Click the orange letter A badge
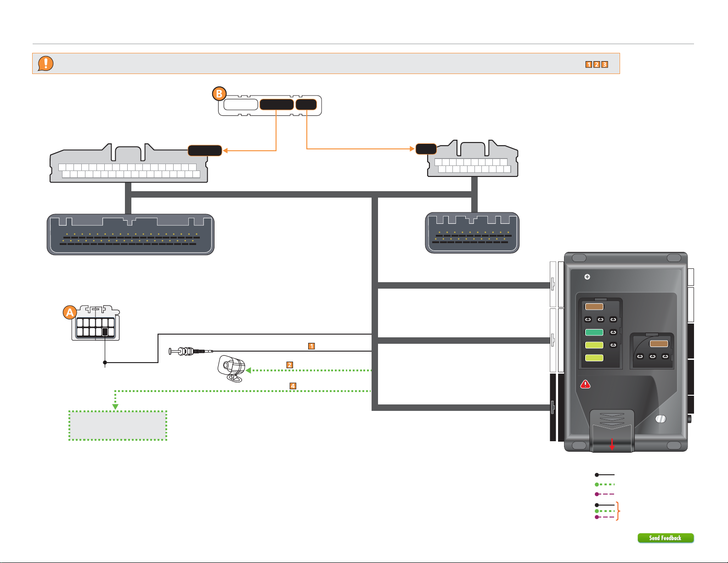The height and width of the screenshot is (563, 728). coord(69,313)
